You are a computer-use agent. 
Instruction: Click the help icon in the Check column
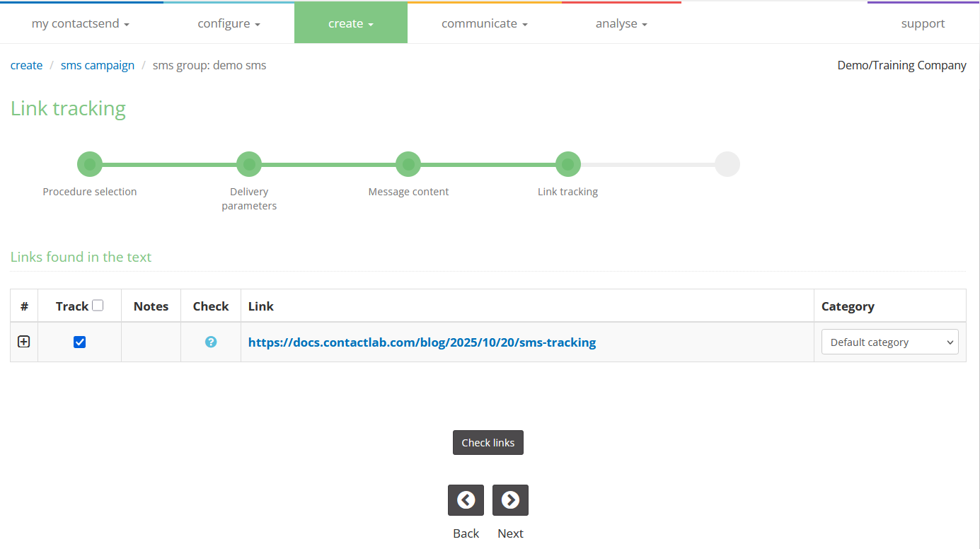point(210,342)
